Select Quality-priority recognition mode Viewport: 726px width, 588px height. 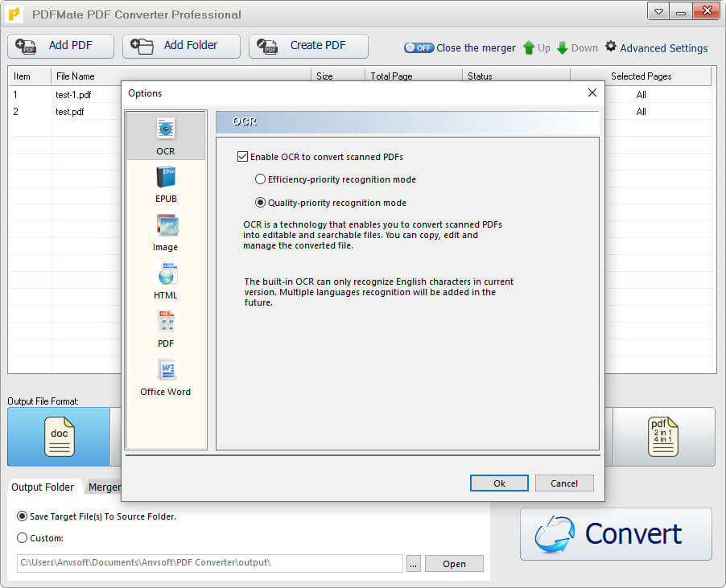[x=260, y=203]
